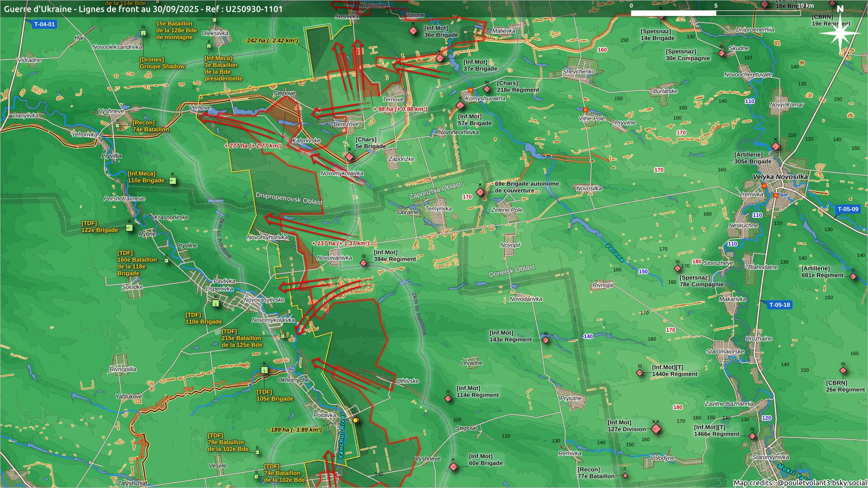Click the Velyka Novosilka town label
This screenshot has height=488, width=868.
click(x=780, y=177)
